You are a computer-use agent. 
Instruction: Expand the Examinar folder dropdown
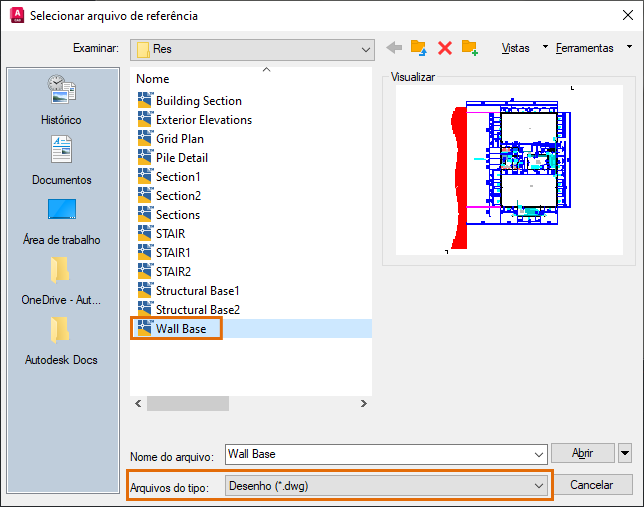366,49
